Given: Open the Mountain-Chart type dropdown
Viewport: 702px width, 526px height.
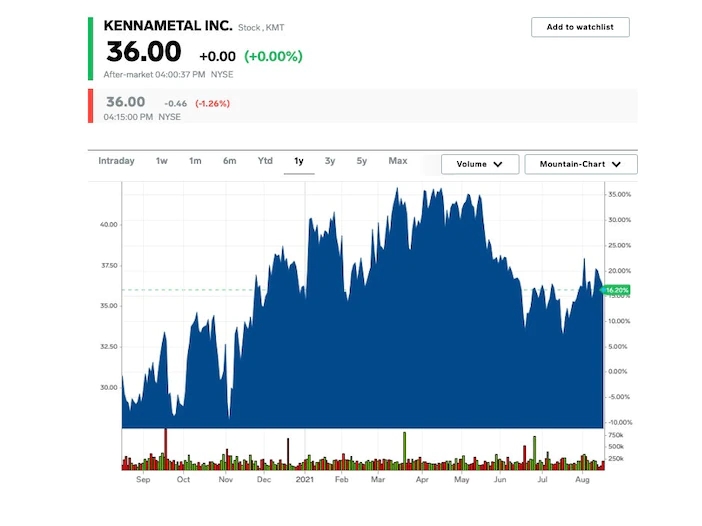Looking at the screenshot, I should point(581,164).
